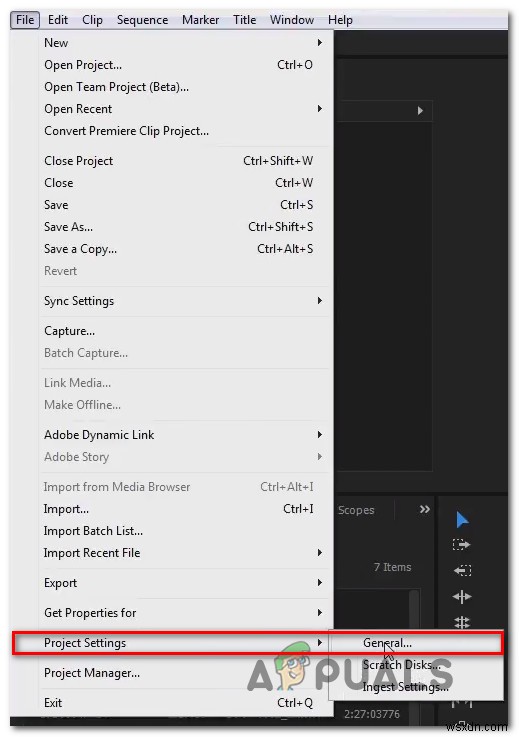Click the 7 Items count label
Viewport: 519px width, 737px height.
393,567
